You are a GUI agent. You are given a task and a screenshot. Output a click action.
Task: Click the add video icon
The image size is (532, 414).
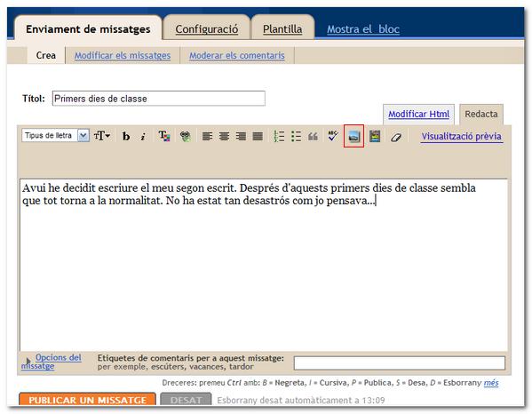click(375, 137)
